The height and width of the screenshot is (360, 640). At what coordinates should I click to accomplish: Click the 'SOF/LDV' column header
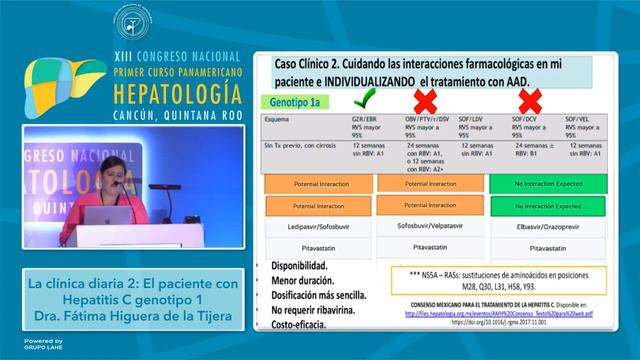point(470,119)
